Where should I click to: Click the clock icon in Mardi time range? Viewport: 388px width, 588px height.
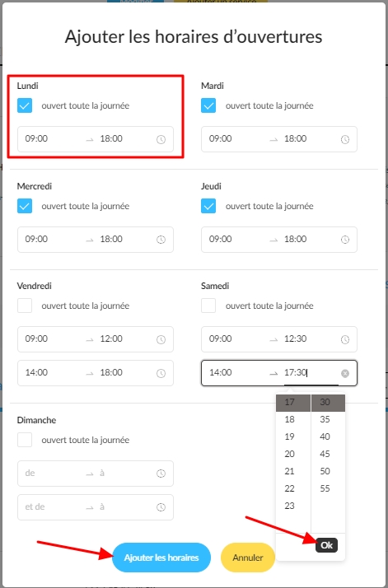click(x=345, y=139)
